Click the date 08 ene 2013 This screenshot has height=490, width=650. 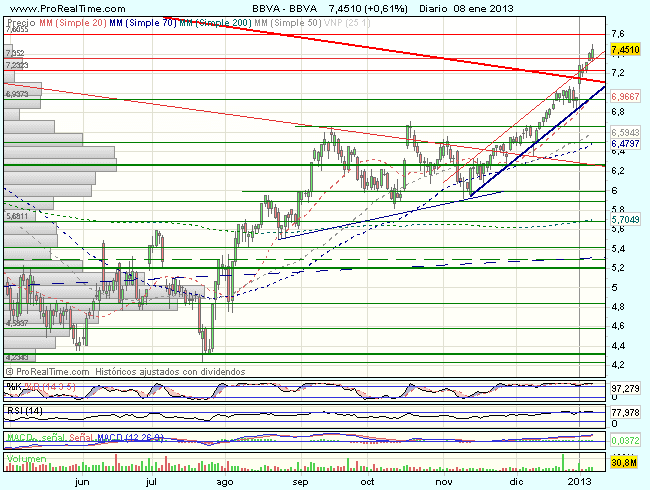point(483,9)
